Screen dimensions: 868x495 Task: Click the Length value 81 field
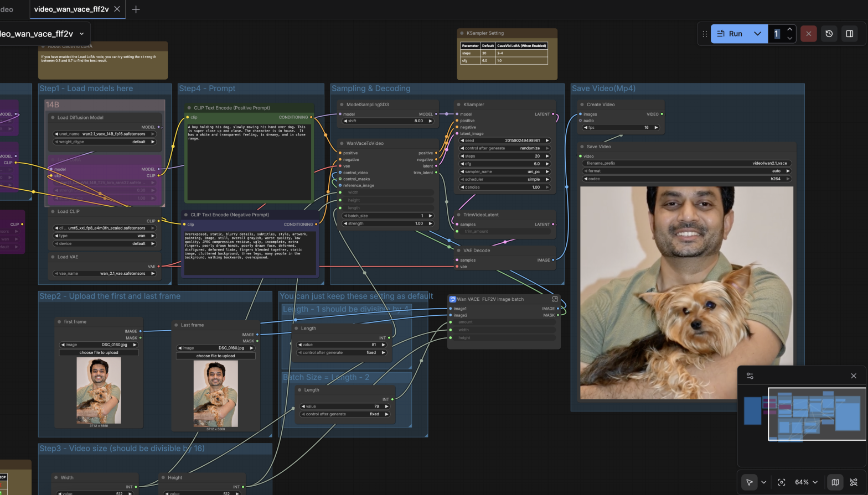[x=343, y=345]
